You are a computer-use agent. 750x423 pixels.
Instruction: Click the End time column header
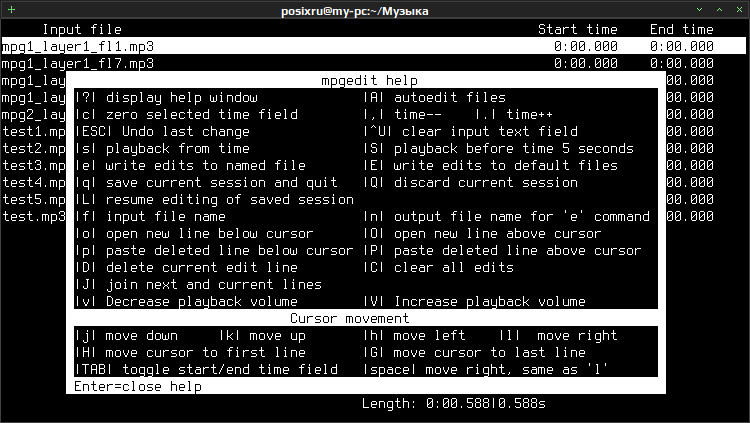pyautogui.click(x=682, y=30)
